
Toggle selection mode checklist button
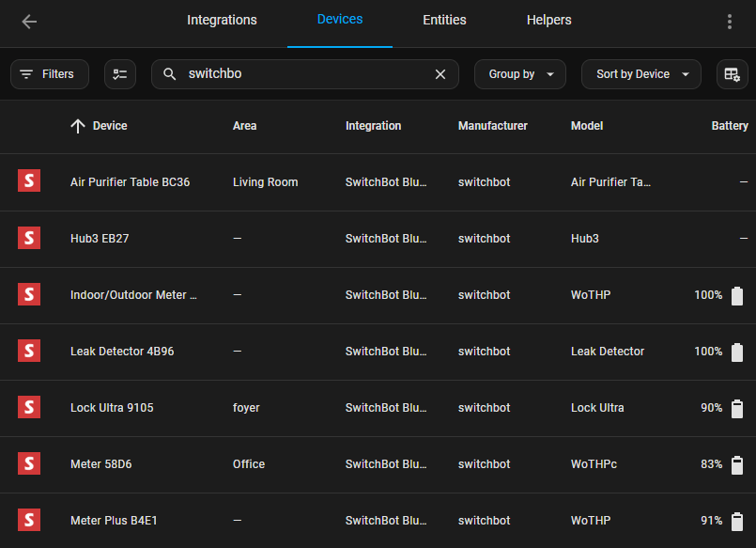tap(120, 74)
